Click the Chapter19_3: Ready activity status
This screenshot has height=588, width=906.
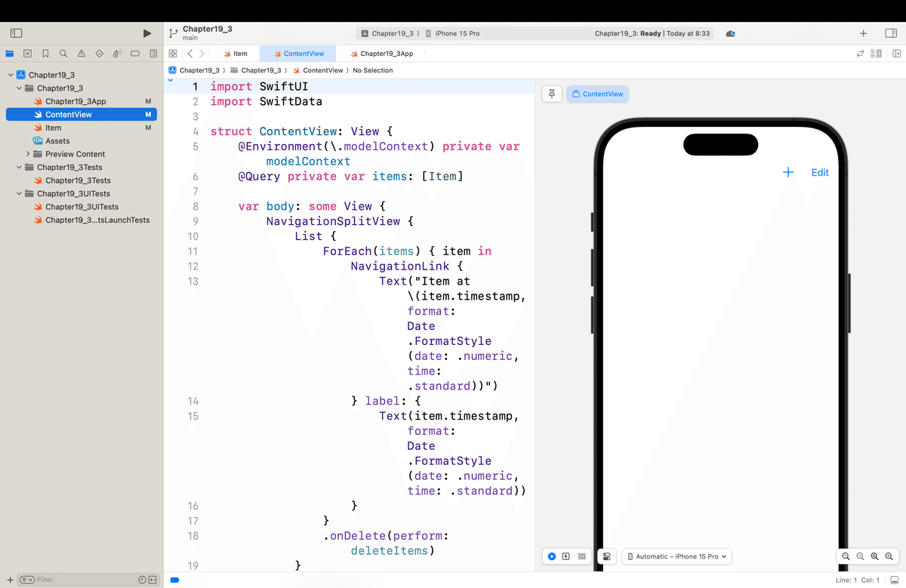[652, 33]
